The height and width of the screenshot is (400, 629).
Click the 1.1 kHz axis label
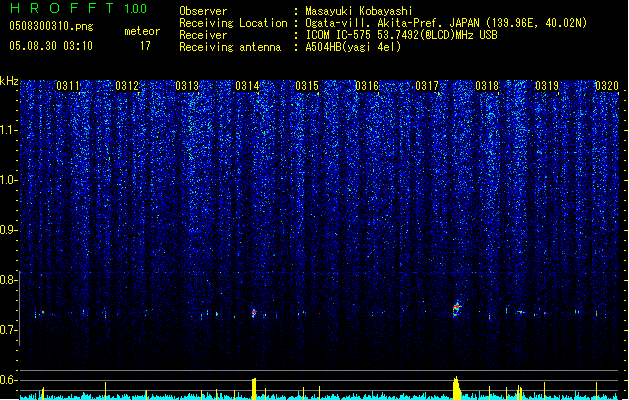point(8,130)
